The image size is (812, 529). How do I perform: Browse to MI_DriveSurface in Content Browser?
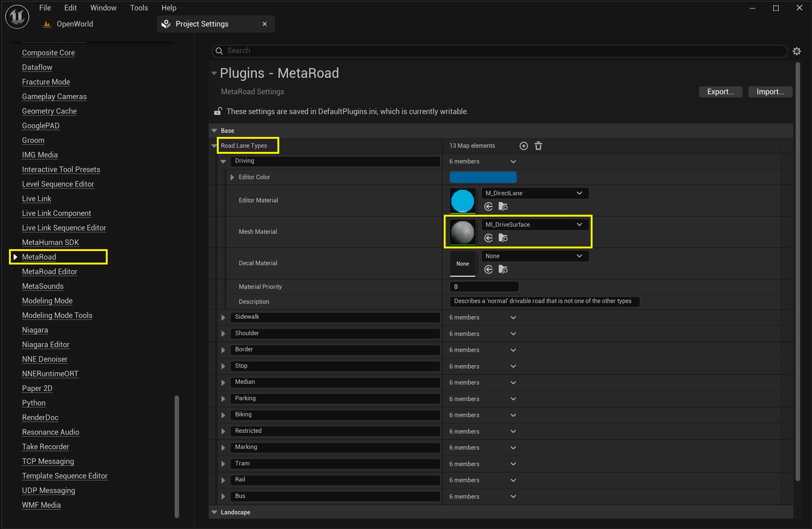pyautogui.click(x=503, y=238)
